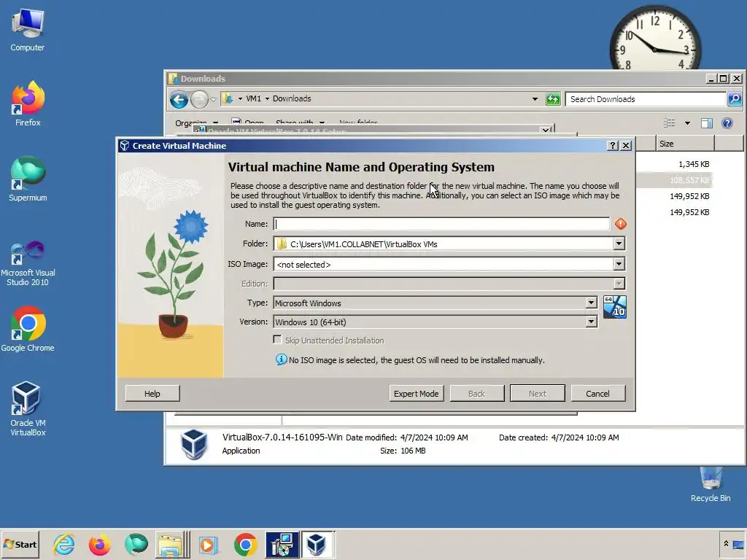
Task: Click the VirtualBox cube taskbar icon
Action: click(x=318, y=544)
